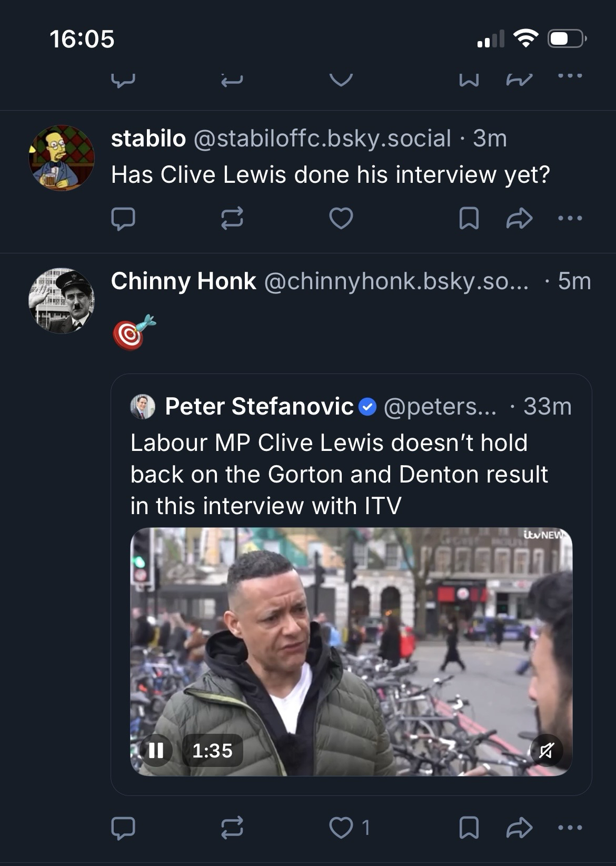616x866 pixels.
Task: Open stabilo's profile avatar
Action: coord(62,158)
